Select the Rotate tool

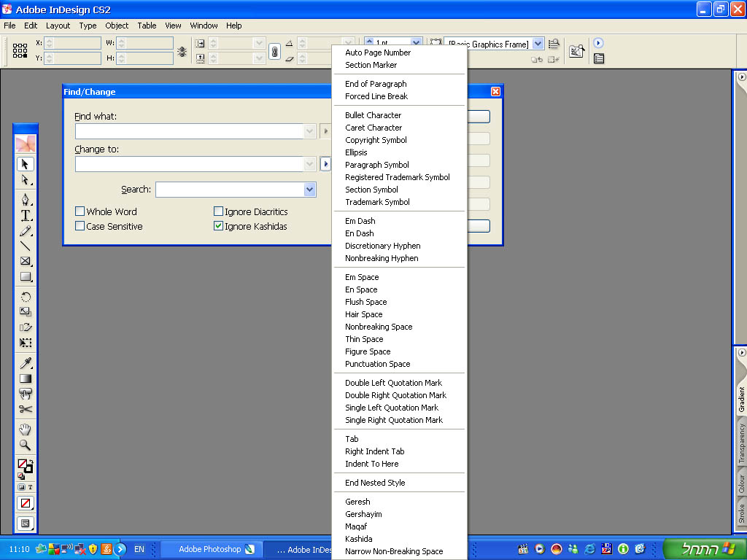(x=26, y=297)
